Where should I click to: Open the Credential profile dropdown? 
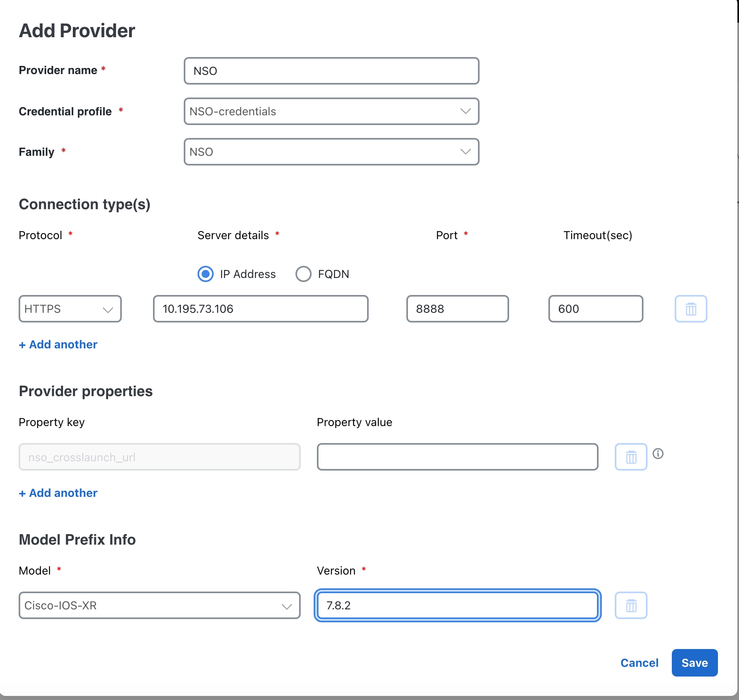tap(331, 111)
